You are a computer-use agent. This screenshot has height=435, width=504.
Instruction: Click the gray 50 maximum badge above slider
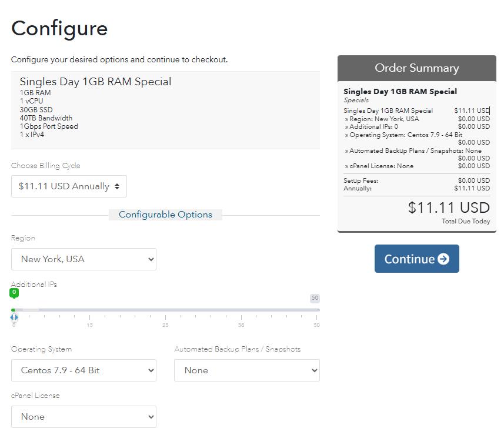tap(315, 298)
